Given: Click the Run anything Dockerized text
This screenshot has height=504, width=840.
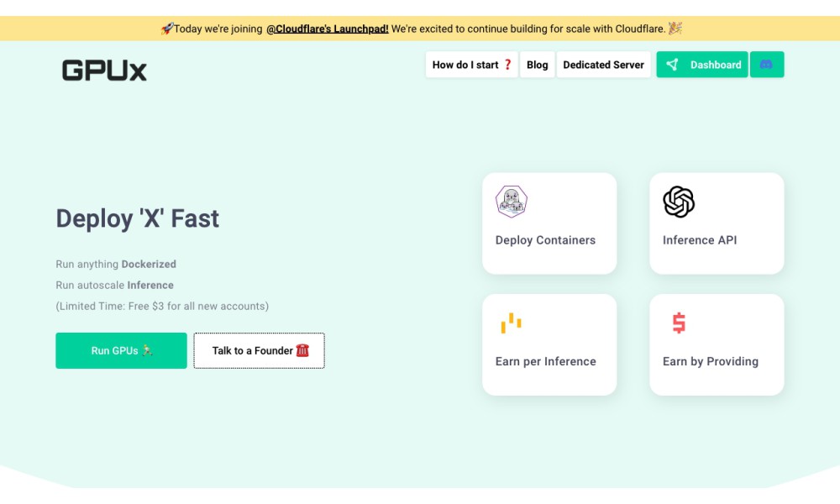Looking at the screenshot, I should tap(116, 264).
